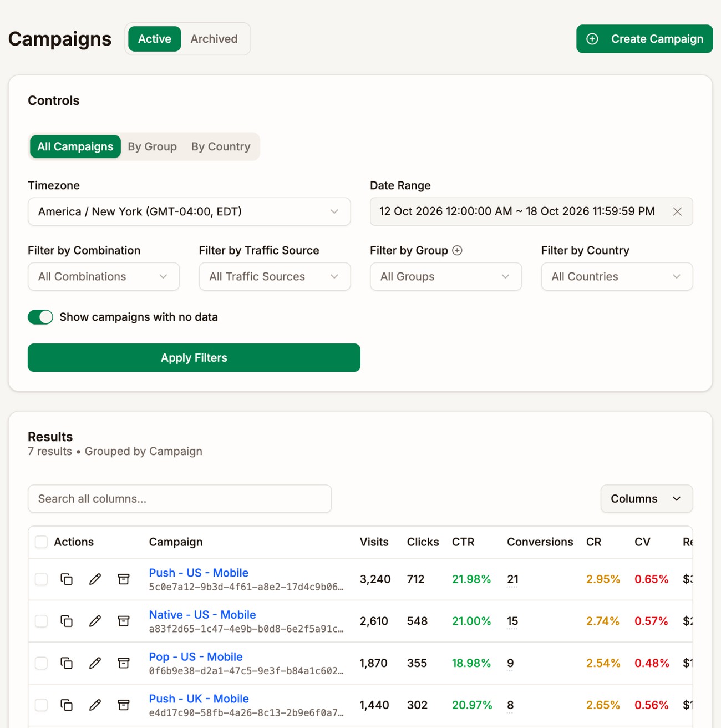
Task: Archive the Push - US - Mobile campaign
Action: [x=124, y=579]
